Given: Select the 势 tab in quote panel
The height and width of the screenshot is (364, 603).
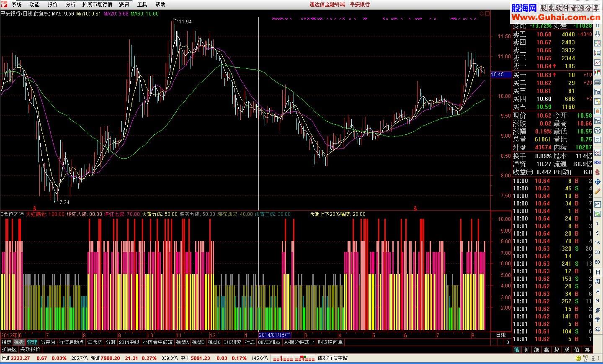Looking at the screenshot, I should coord(557,350).
